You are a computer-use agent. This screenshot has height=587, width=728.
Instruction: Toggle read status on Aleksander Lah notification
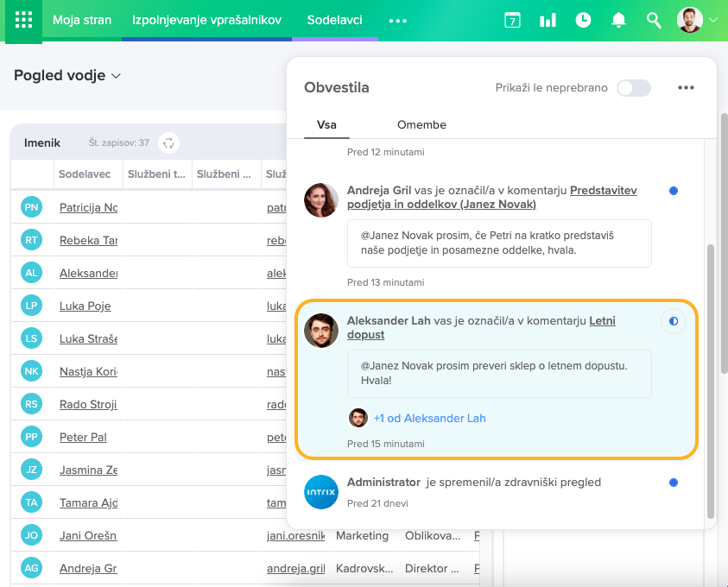pos(673,321)
